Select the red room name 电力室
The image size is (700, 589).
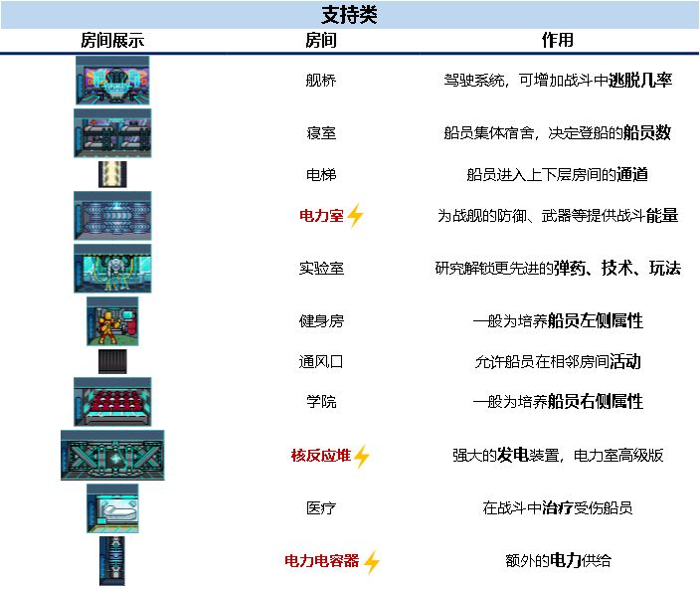[321, 216]
